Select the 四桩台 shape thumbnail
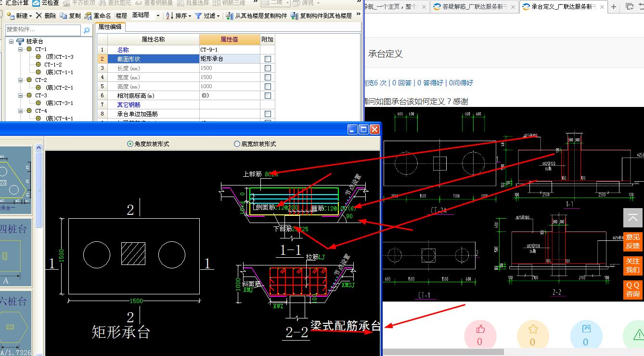Viewport: 644px width, 356px height. point(16,252)
